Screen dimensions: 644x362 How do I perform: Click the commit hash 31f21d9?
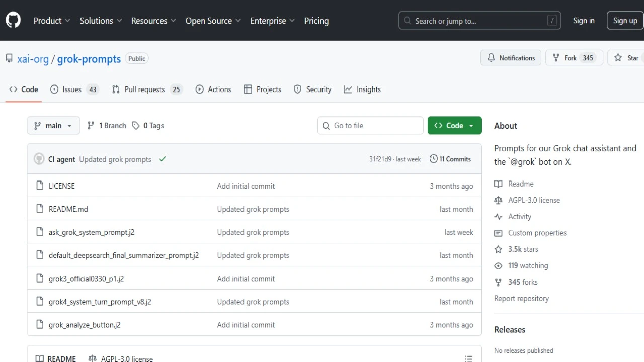(380, 159)
